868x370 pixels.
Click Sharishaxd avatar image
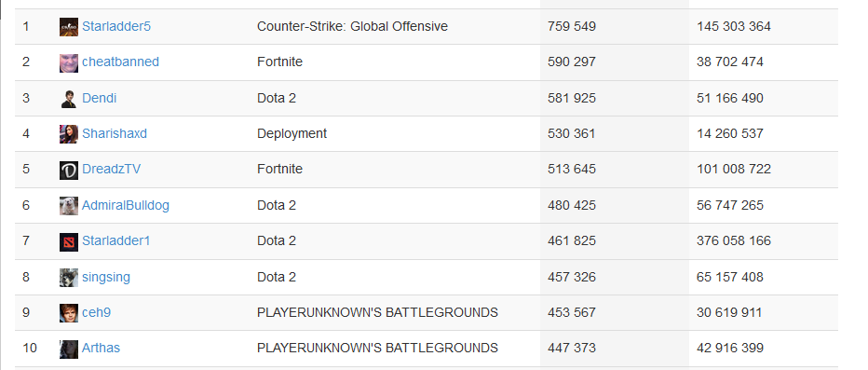(x=69, y=134)
